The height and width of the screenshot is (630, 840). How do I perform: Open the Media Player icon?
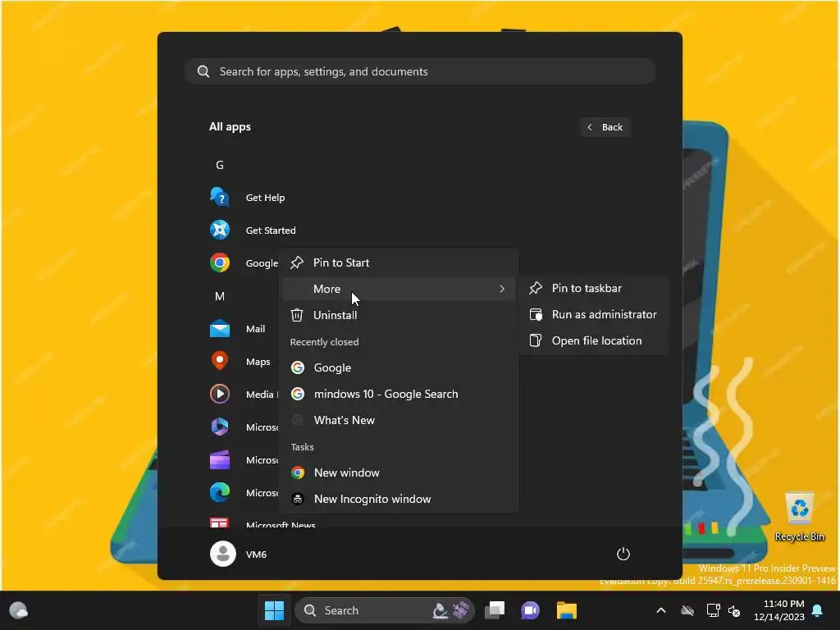[220, 394]
